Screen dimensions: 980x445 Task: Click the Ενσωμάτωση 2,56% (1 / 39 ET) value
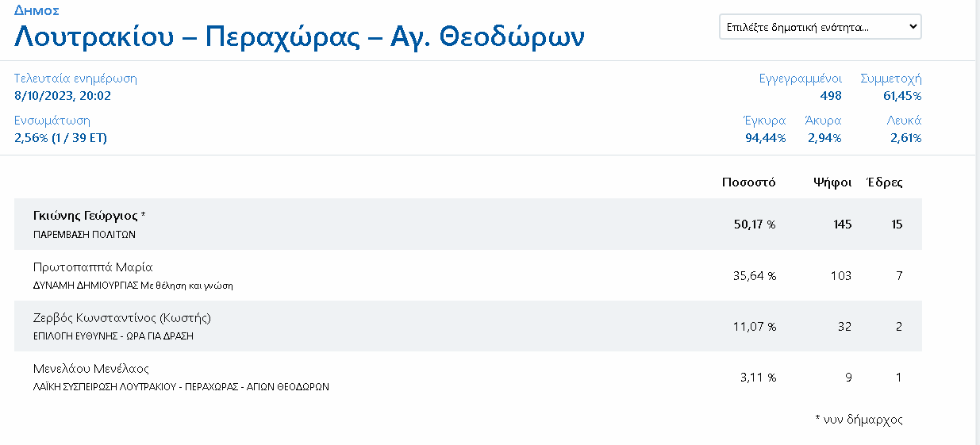[61, 138]
